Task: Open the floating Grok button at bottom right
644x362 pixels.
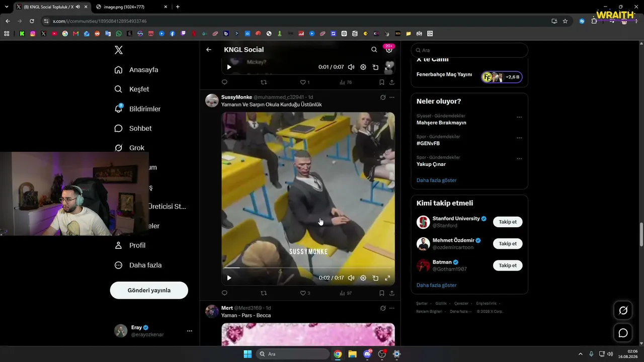Action: (623, 311)
